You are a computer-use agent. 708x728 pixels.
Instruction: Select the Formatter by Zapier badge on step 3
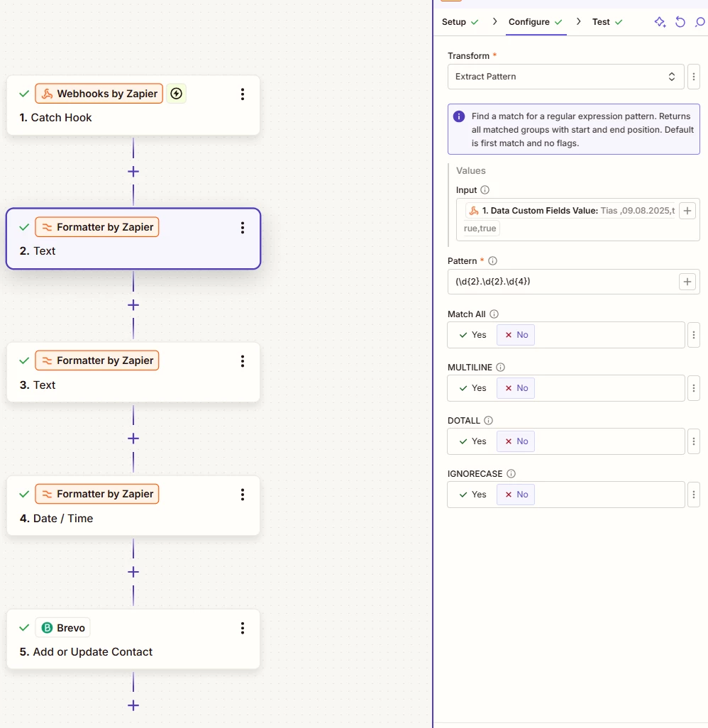[x=97, y=360]
